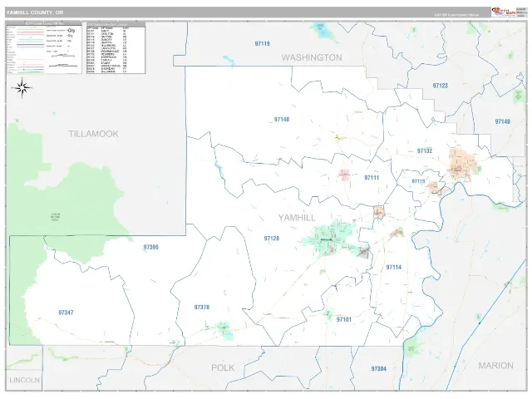532x399 pixels.
Task: Click the POLK county label
Action: click(x=223, y=367)
